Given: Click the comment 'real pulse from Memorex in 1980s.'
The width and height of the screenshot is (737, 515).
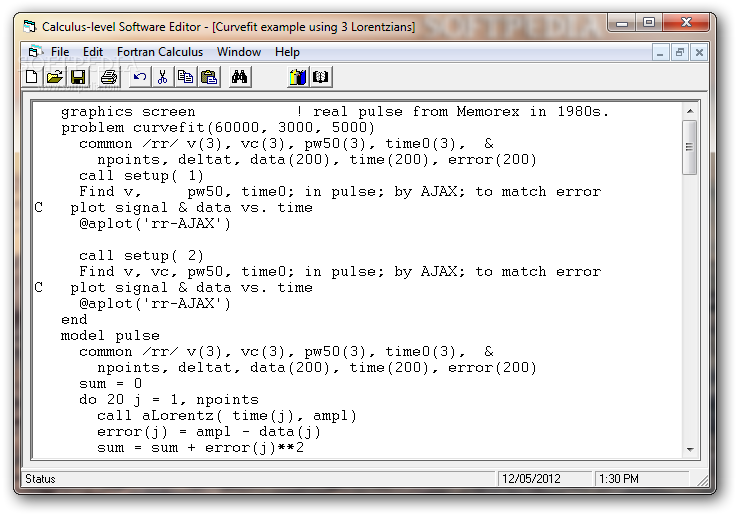Looking at the screenshot, I should [461, 111].
